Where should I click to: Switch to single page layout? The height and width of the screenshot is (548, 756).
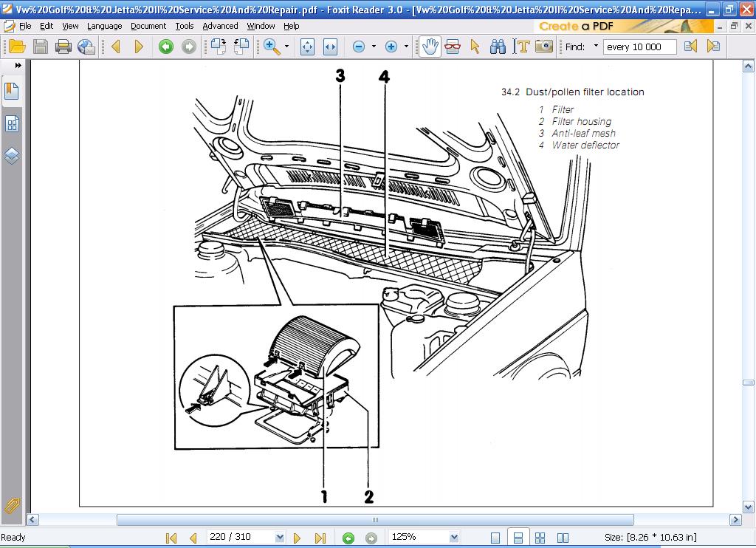pyautogui.click(x=495, y=538)
